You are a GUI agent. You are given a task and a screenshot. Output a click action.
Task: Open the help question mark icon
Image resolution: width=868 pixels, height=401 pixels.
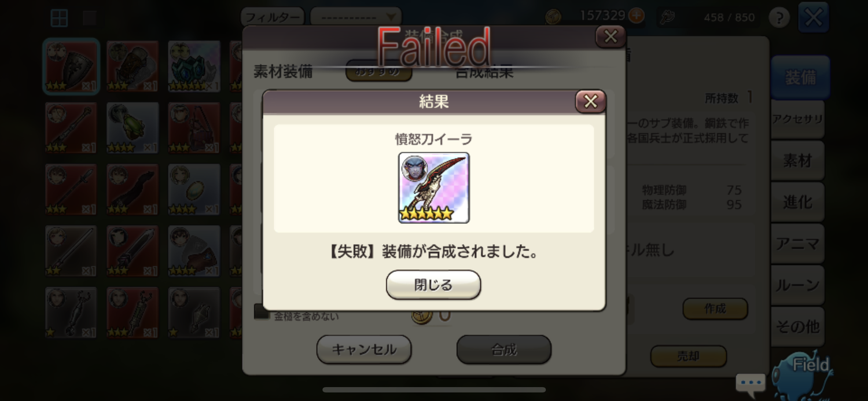coord(779,17)
